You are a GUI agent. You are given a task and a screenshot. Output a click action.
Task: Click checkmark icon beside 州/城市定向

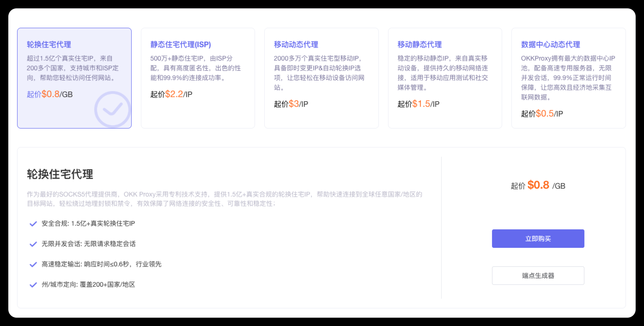(33, 285)
